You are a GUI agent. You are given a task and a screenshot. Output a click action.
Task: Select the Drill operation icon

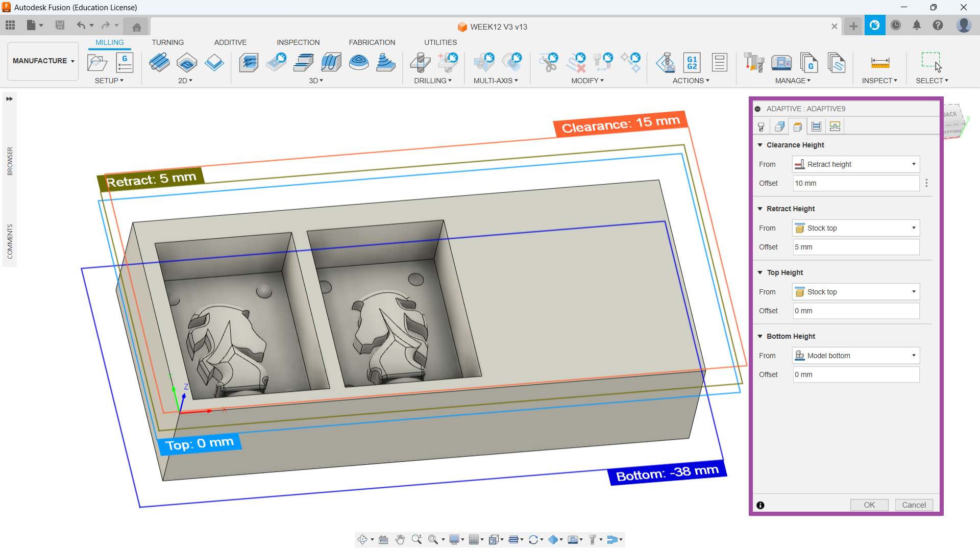420,63
